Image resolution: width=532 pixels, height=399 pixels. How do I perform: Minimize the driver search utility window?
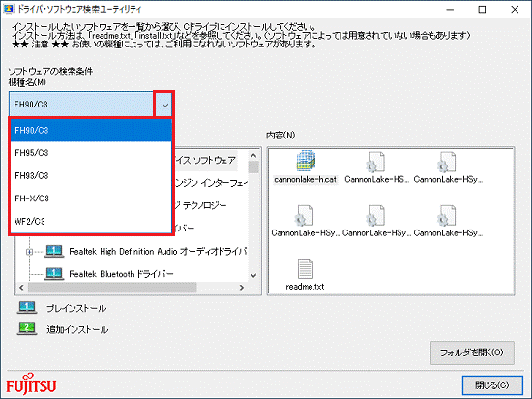point(450,9)
